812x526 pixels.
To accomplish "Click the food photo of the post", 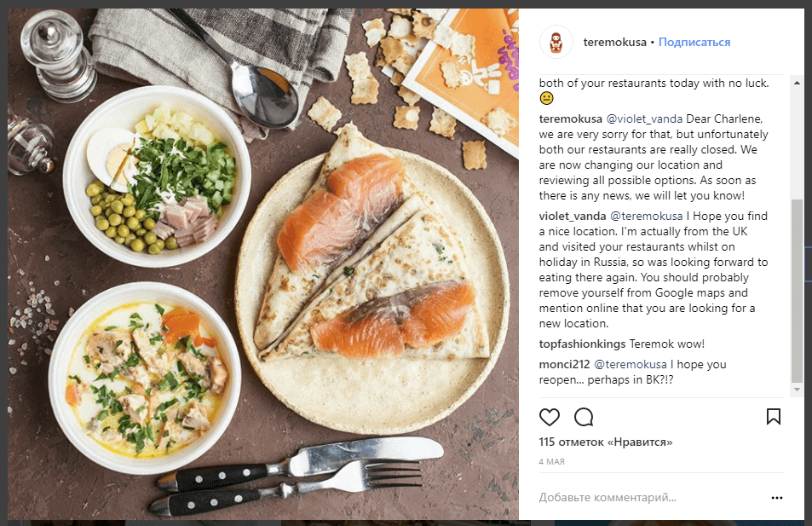I will [263, 264].
